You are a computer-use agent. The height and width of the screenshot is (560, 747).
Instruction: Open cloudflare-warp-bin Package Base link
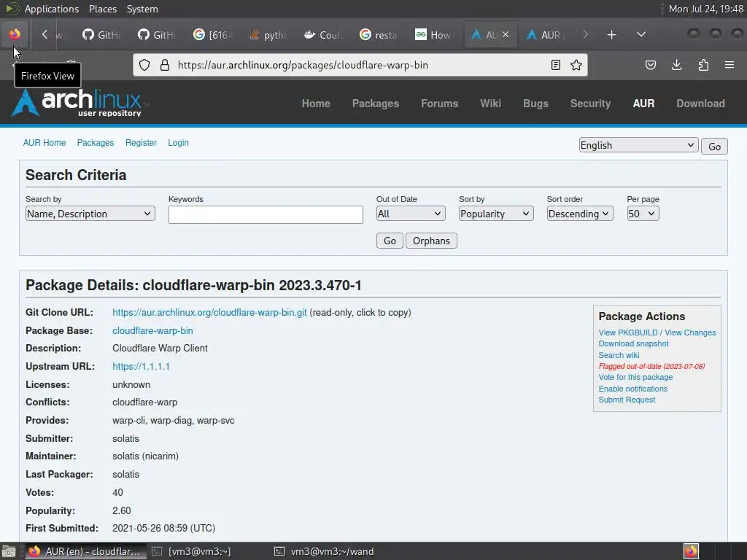(x=152, y=330)
